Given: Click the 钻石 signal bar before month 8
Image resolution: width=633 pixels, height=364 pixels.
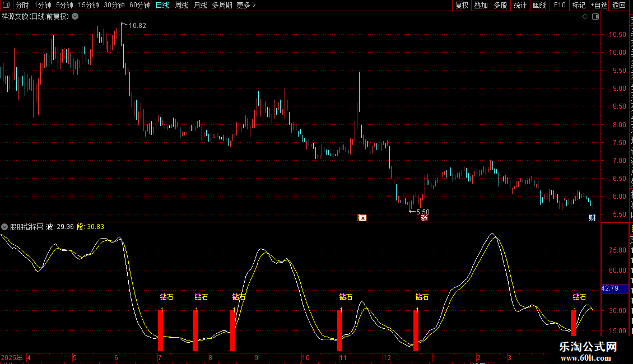Looking at the screenshot, I should [195, 330].
